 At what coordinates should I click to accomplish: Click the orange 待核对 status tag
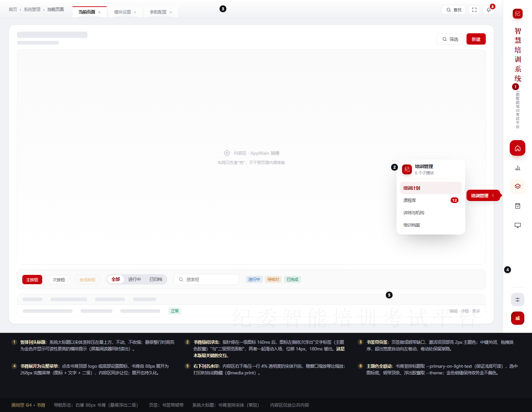point(273,280)
